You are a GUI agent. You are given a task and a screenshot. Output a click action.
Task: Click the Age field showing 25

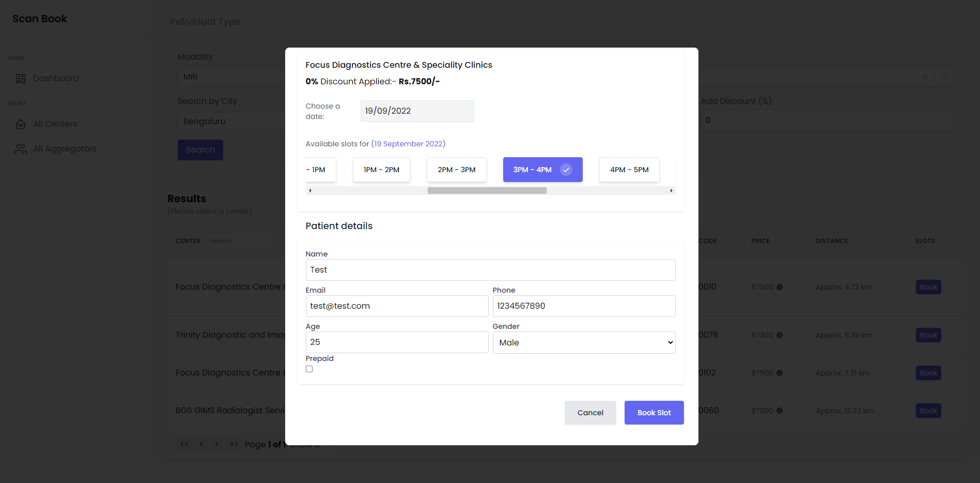397,342
